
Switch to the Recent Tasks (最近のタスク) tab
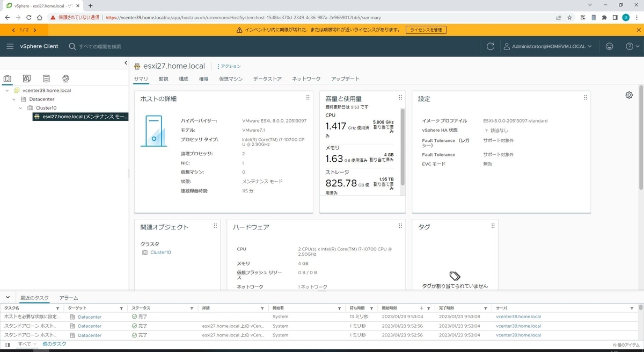click(34, 298)
